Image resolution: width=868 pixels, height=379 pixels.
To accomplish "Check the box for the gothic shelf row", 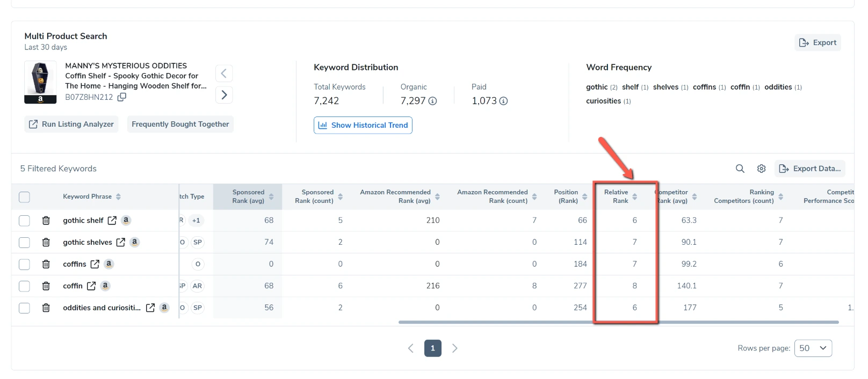I will pos(24,221).
